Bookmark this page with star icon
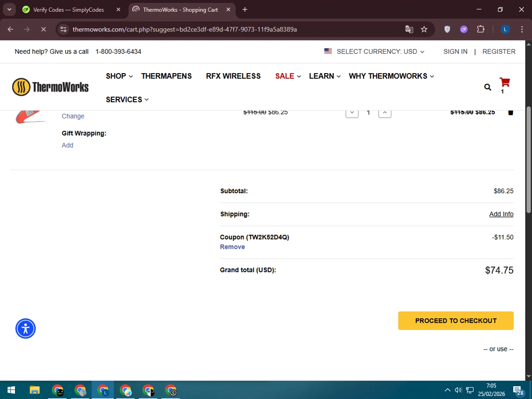This screenshot has height=399, width=532. 424,29
